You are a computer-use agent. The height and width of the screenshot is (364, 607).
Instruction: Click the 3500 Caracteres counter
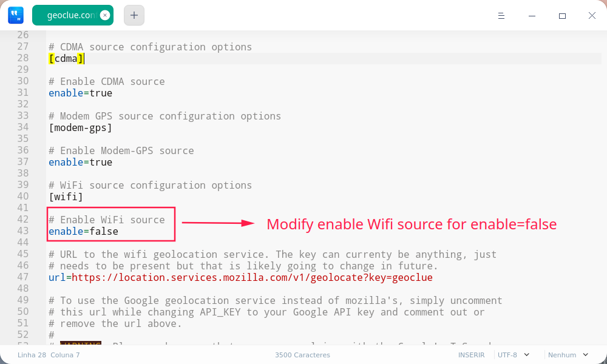[302, 354]
